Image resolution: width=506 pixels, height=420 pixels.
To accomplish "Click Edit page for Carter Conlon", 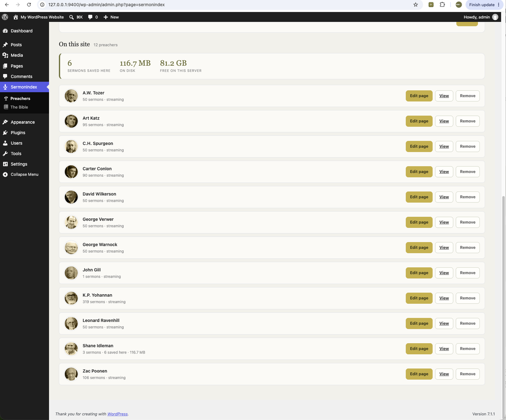I will (419, 172).
